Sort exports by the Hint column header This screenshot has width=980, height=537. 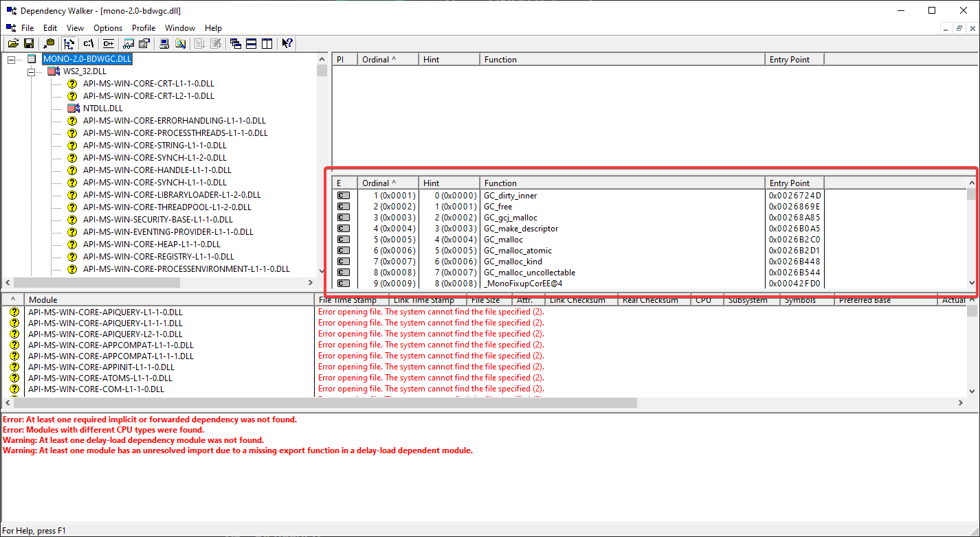pos(449,183)
